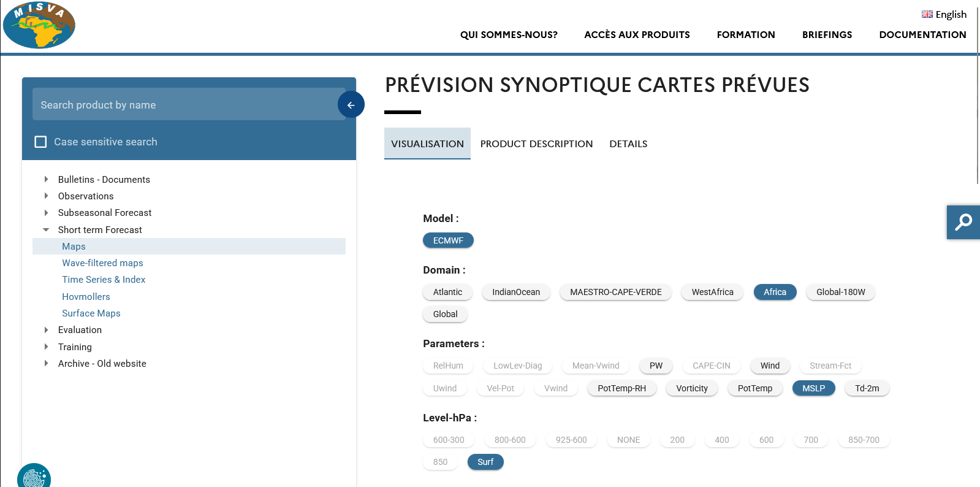Click the 700 level chip

click(811, 440)
